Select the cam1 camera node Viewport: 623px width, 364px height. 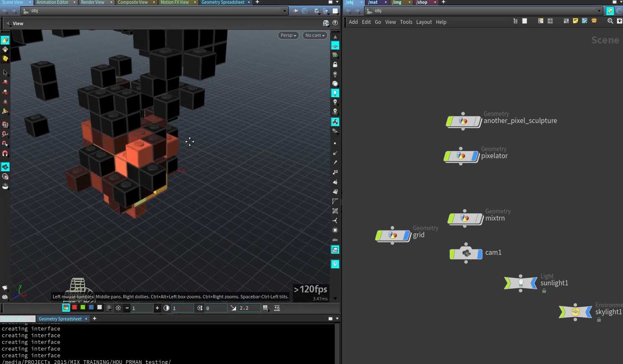[x=466, y=253]
